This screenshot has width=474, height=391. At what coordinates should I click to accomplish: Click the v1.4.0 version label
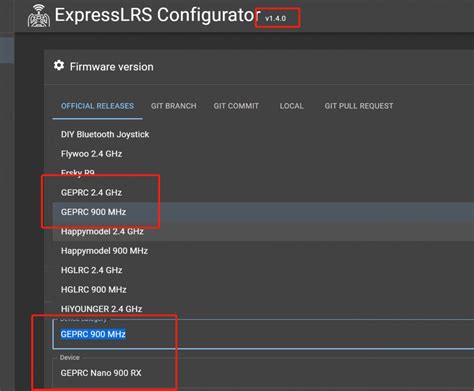(276, 18)
